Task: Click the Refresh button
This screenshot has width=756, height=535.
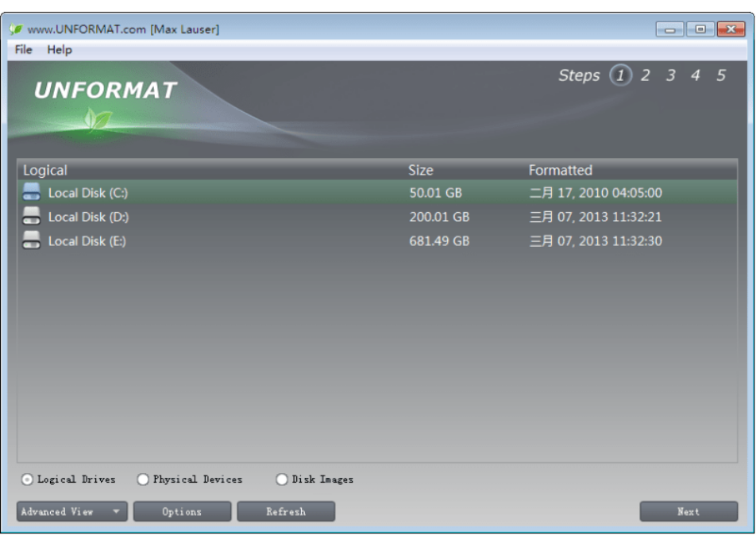Action: pos(286,511)
